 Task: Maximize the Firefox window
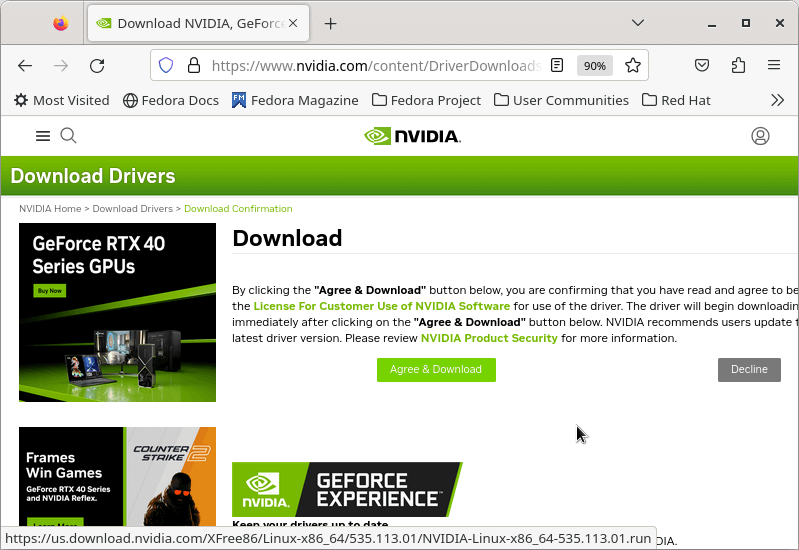point(745,23)
